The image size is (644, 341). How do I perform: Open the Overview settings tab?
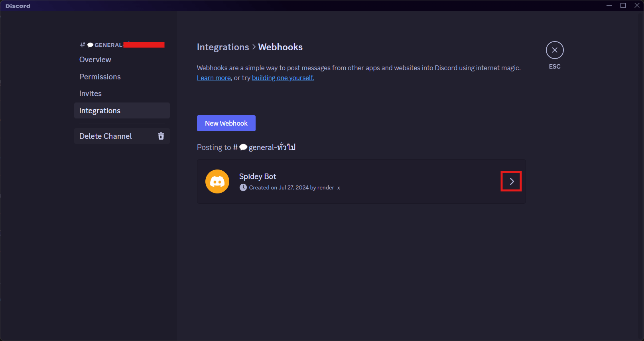(122, 59)
